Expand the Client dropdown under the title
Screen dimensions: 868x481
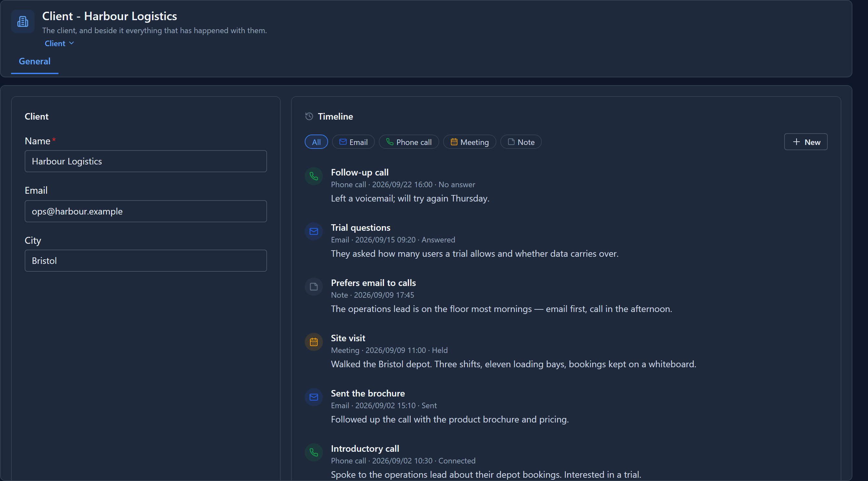coord(59,44)
